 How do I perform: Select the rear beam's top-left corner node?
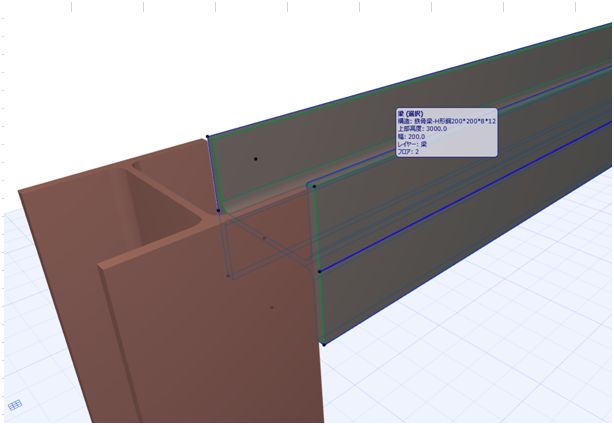[207, 137]
